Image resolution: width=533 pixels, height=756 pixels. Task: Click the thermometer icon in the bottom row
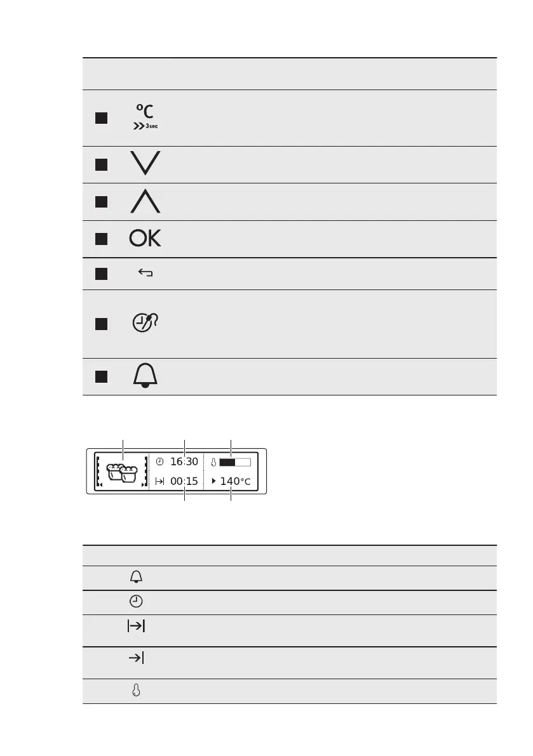[137, 691]
